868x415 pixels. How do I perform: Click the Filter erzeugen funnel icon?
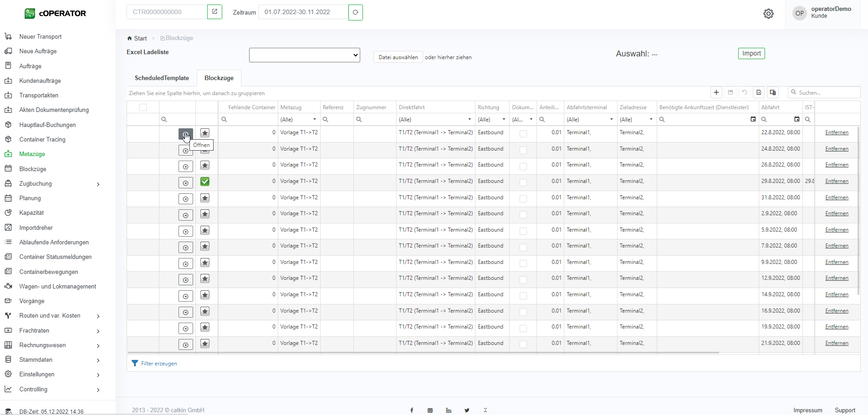point(135,363)
